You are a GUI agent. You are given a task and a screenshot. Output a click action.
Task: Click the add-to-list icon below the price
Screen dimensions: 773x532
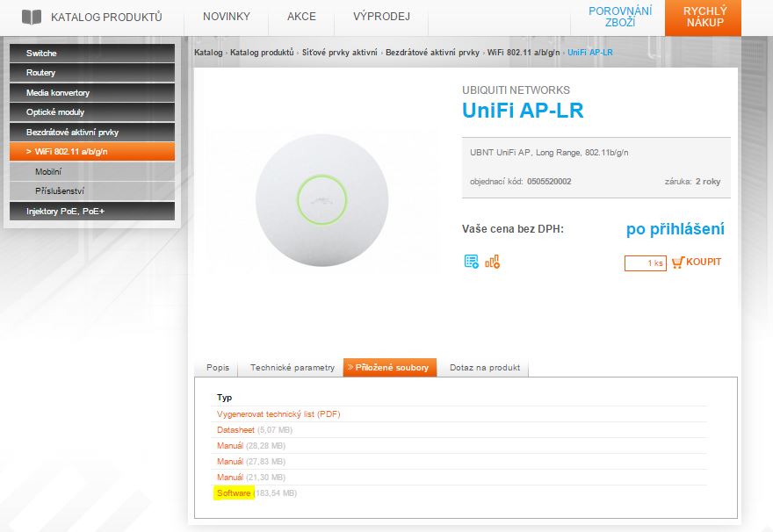[x=472, y=261]
